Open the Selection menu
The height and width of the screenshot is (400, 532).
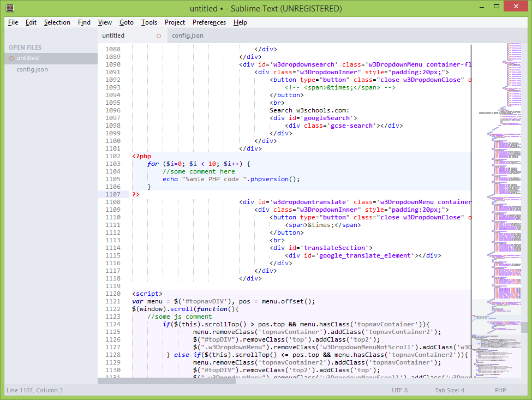(57, 22)
